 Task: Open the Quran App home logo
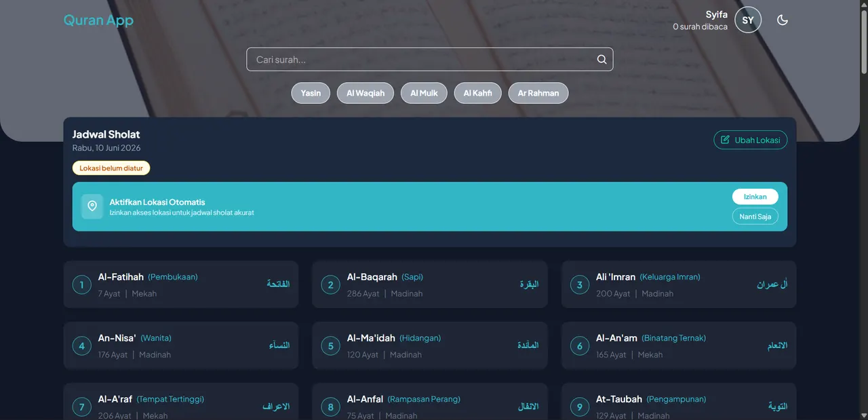click(x=98, y=20)
